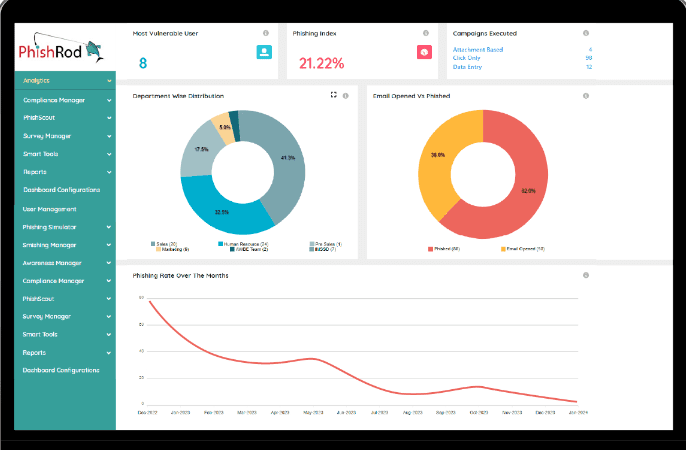Viewport: 686px width, 450px height.
Task: Toggle the Human Resource legend entry
Action: click(238, 244)
